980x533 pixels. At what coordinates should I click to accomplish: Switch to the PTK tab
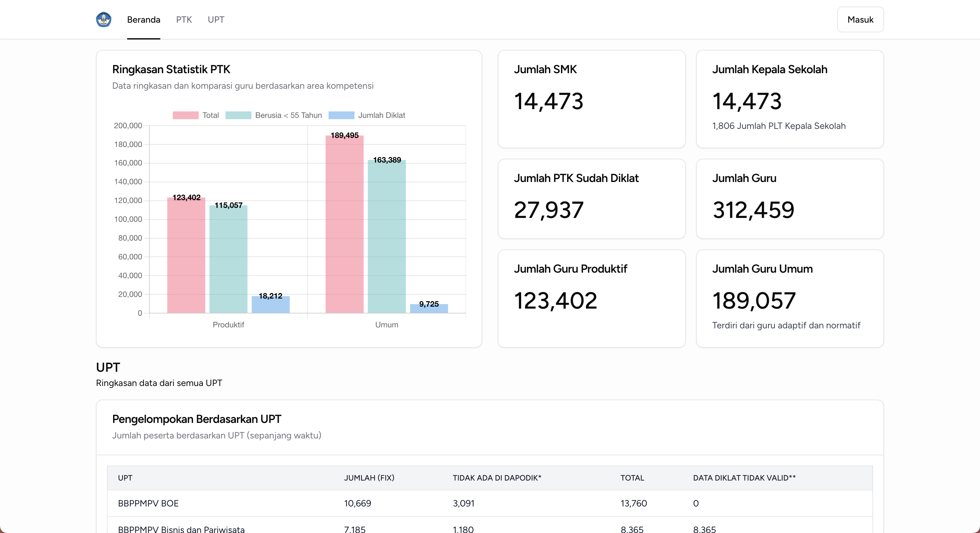click(184, 19)
